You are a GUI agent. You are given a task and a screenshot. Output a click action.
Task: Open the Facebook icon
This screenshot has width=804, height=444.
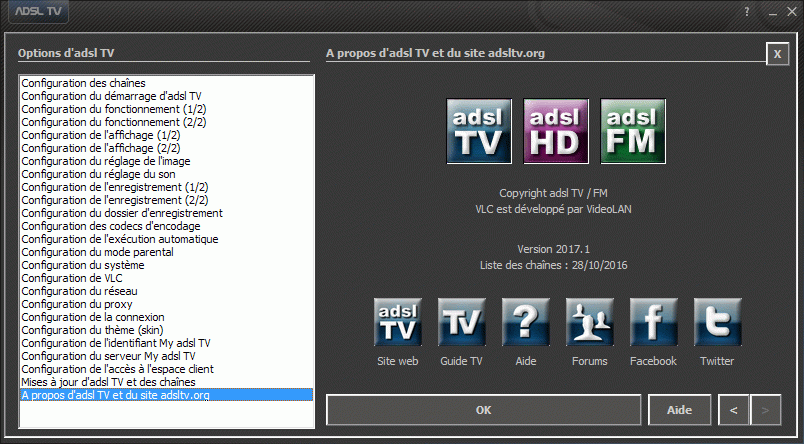(653, 322)
